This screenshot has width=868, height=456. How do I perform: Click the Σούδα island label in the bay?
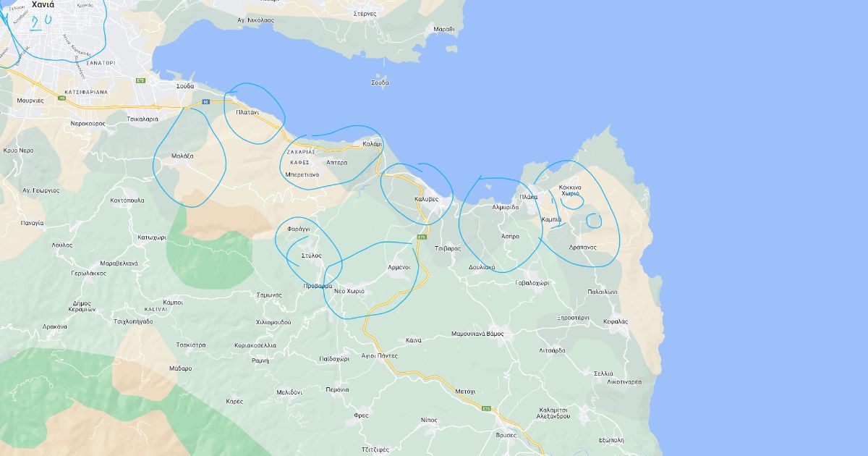point(380,83)
